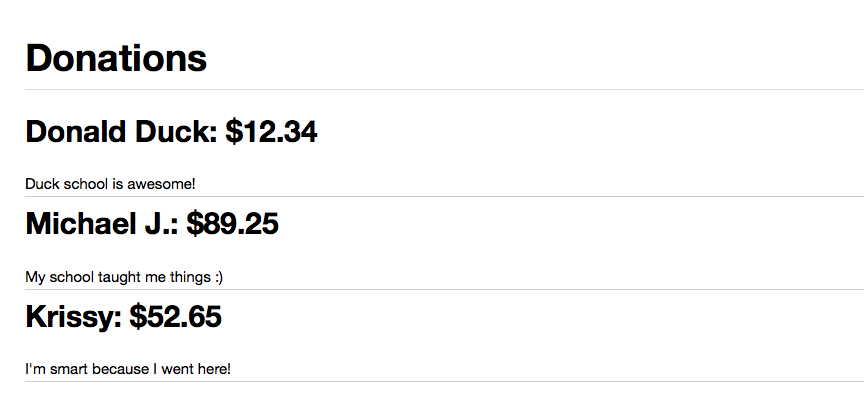Click the Donations page heading
Viewport: 864px width, 396px height.
(x=116, y=58)
